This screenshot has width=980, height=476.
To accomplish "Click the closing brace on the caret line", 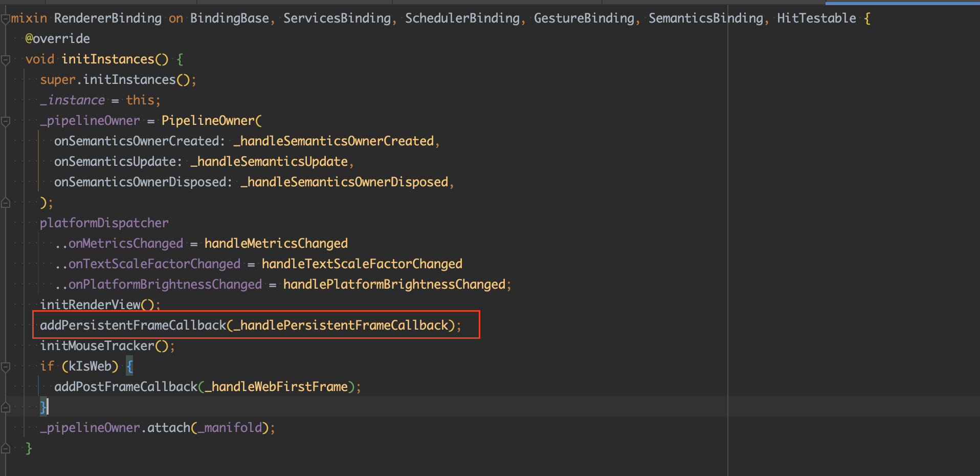I will [x=43, y=407].
